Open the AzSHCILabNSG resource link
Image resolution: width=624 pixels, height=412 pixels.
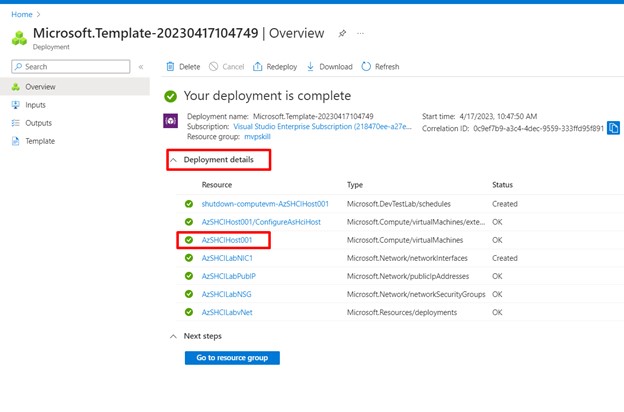pyautogui.click(x=226, y=295)
